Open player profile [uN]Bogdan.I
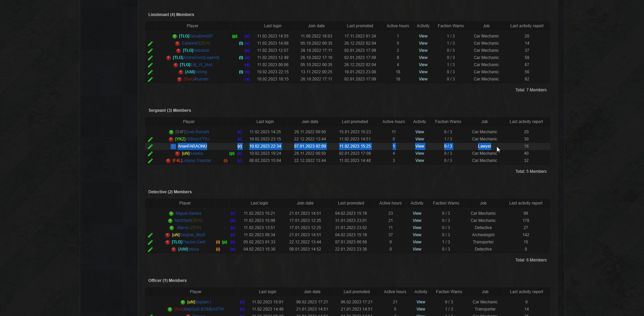Image resolution: width=644 pixels, height=316 pixels. point(199,302)
